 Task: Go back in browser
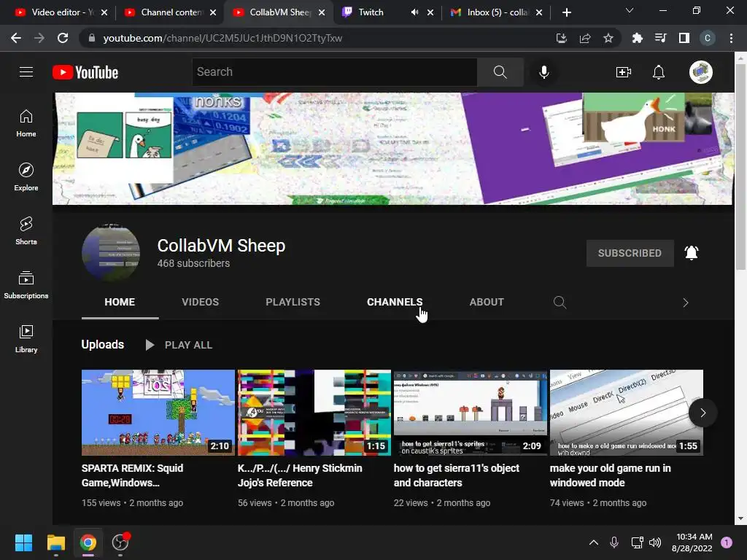[x=16, y=38]
